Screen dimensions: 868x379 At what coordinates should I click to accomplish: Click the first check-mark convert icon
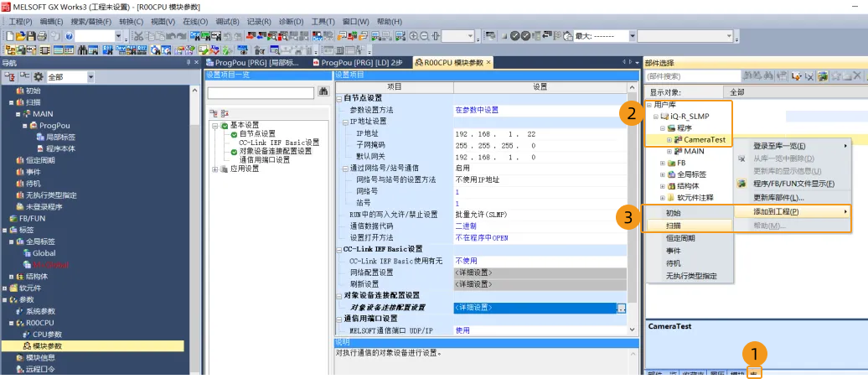click(x=514, y=36)
